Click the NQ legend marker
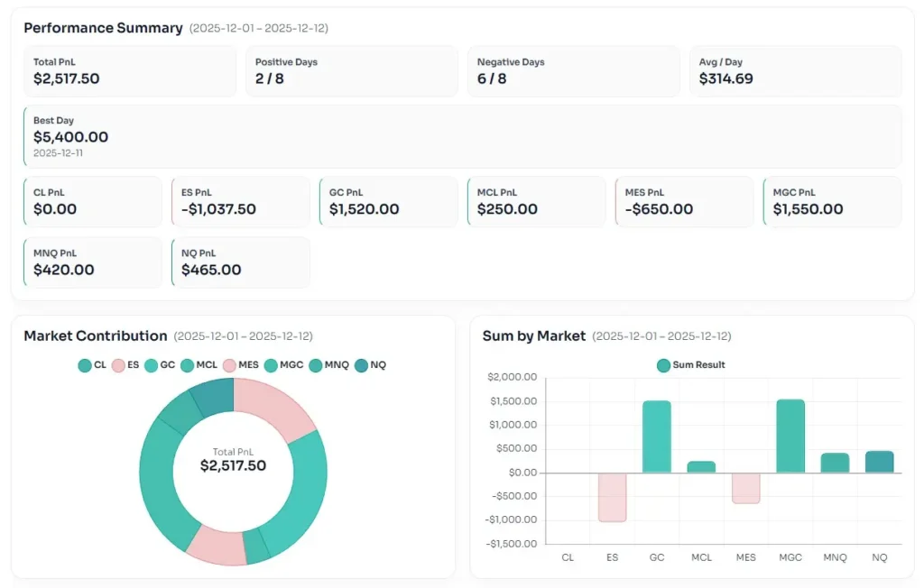Image resolution: width=924 pixels, height=588 pixels. (x=361, y=365)
